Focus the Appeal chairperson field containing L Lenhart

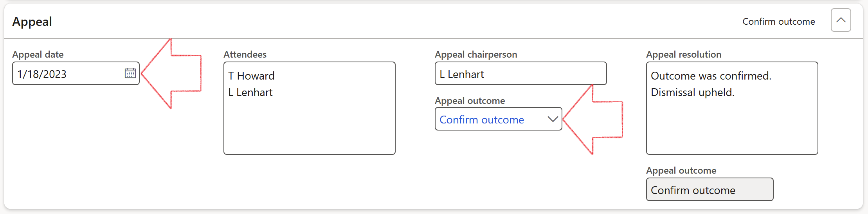(x=520, y=74)
